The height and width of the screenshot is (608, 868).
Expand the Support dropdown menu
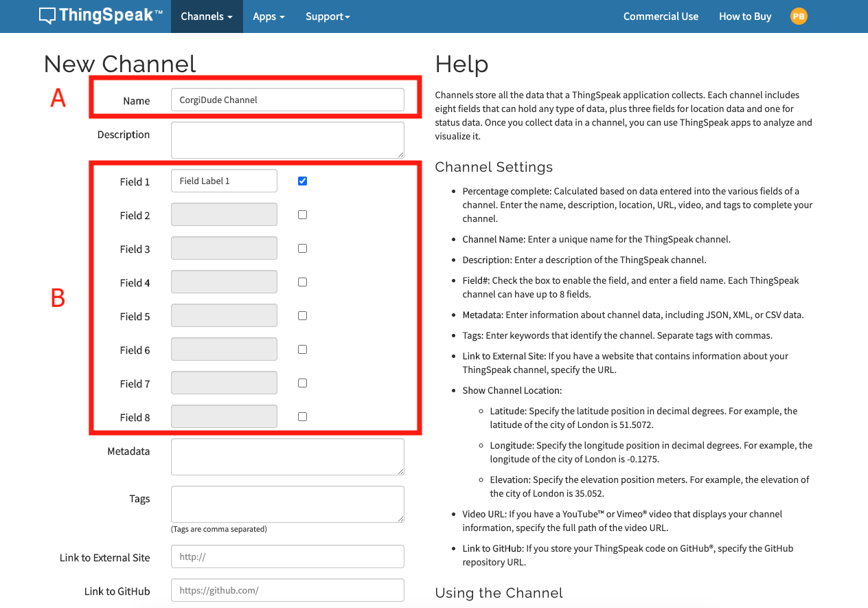328,16
